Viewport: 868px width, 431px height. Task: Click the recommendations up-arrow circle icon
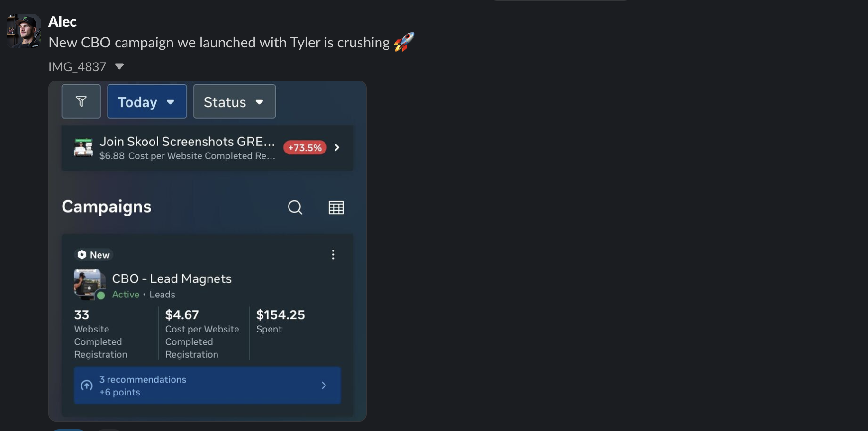tap(87, 386)
